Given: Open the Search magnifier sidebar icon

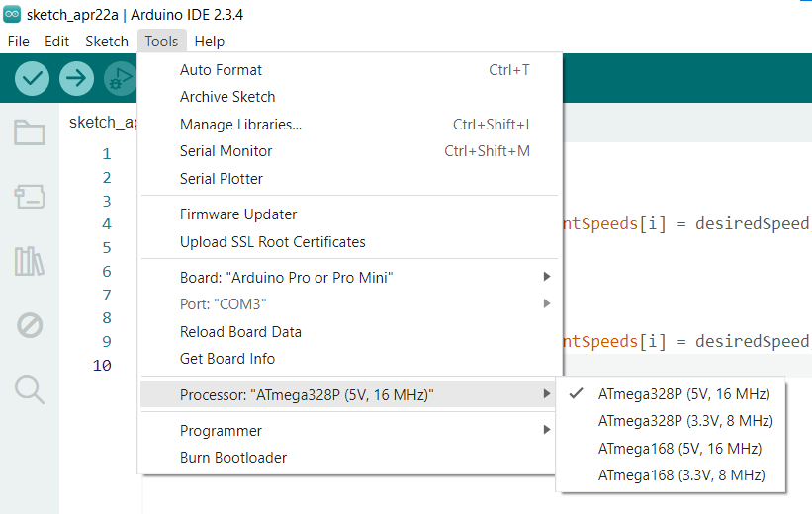Looking at the screenshot, I should pyautogui.click(x=30, y=389).
